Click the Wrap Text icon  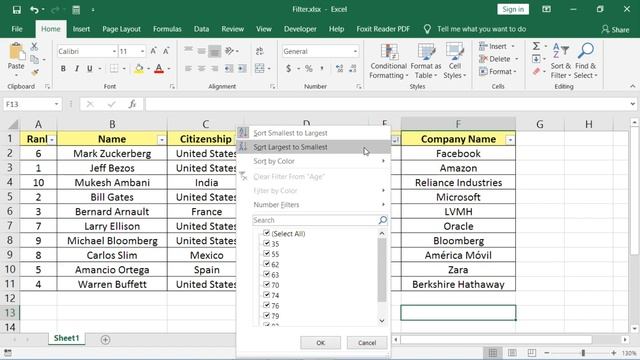260,51
